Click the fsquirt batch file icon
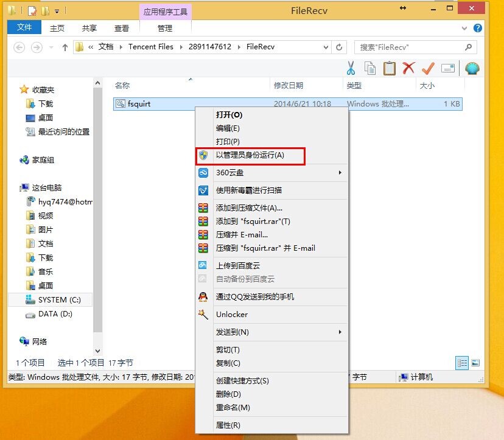This screenshot has width=504, height=440. pos(121,103)
